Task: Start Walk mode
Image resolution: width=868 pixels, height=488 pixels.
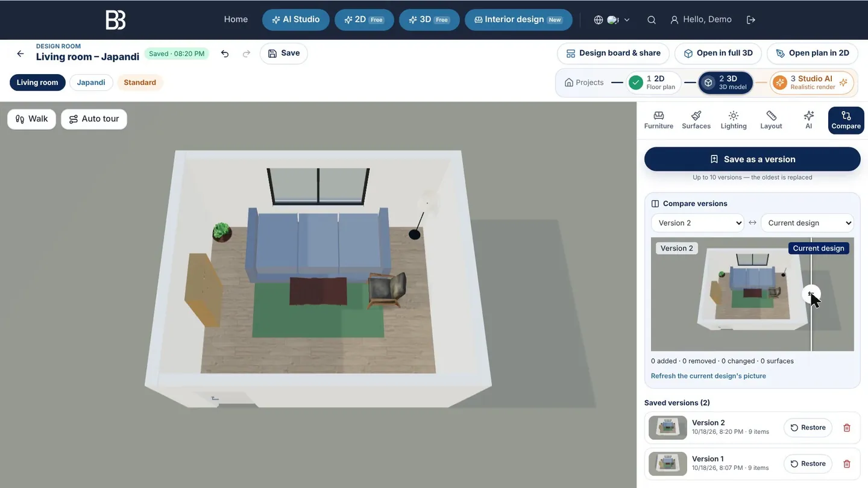Action: coord(31,119)
